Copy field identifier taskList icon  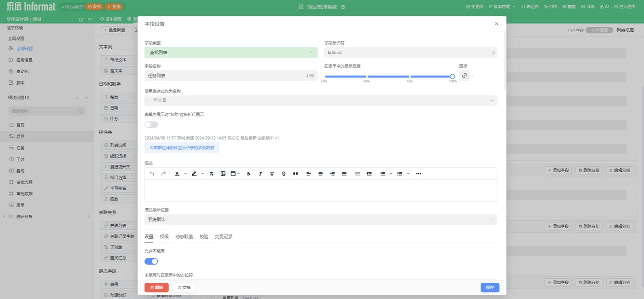pyautogui.click(x=493, y=53)
